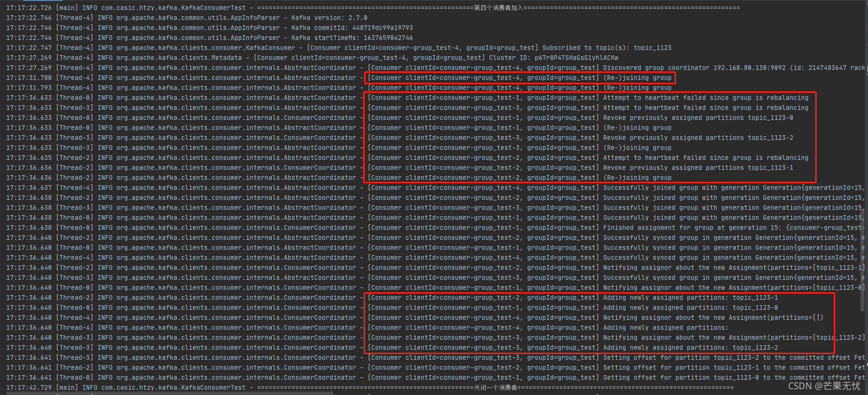868x395 pixels.
Task: Select test-1 'Successfully joined group' message
Action: [x=734, y=217]
